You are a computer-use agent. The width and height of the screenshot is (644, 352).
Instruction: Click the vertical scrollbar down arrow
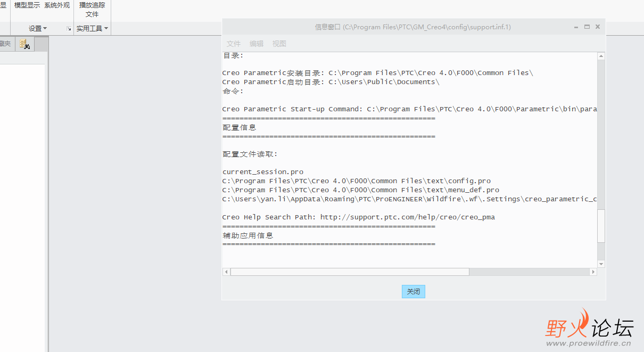[x=601, y=264]
